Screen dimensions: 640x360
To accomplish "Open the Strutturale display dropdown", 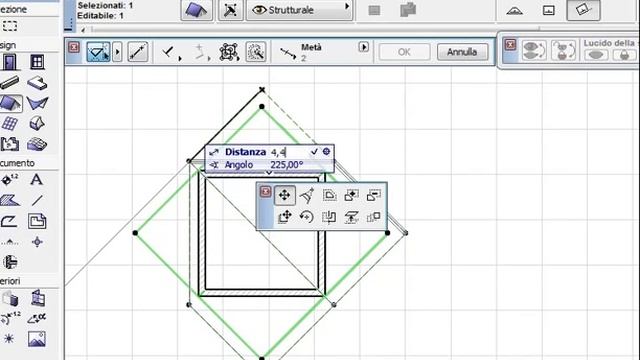I will (x=300, y=10).
